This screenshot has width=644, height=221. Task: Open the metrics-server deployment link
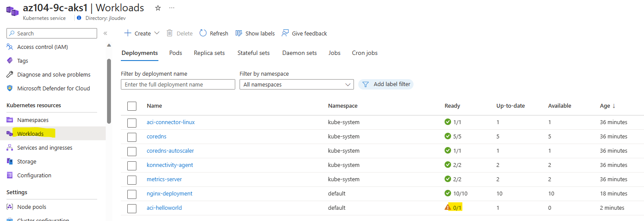(164, 179)
